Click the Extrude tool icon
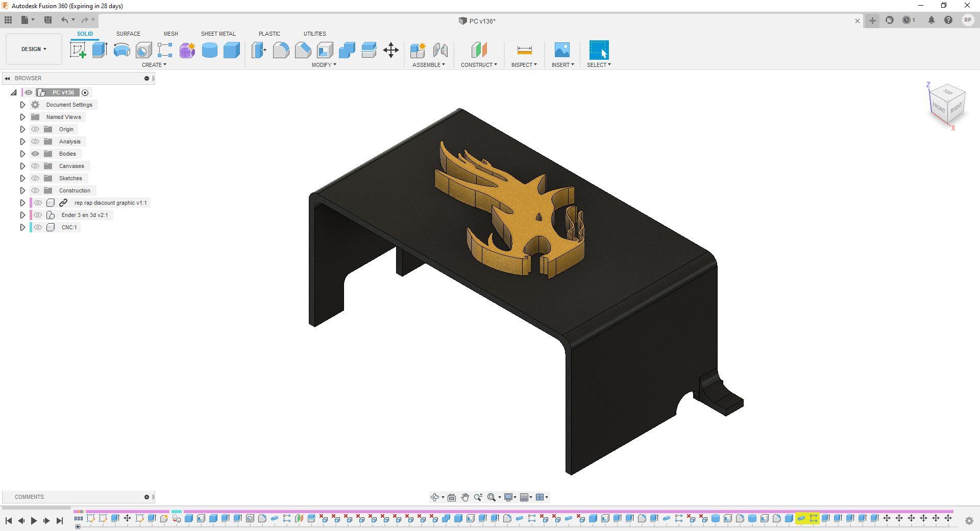The width and height of the screenshot is (980, 531). 100,50
